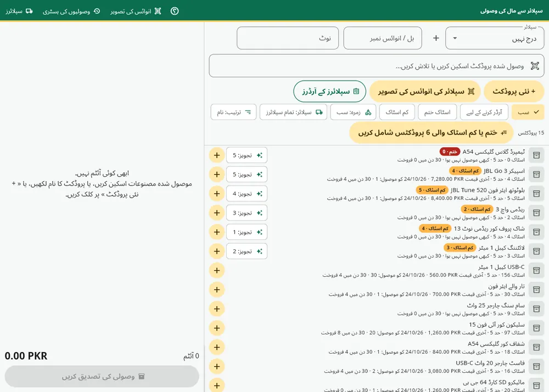Click the کم اسٹاک · 2 badge on ریڈمی واچ 3
Image resolution: width=549 pixels, height=392 pixels.
pyautogui.click(x=477, y=209)
